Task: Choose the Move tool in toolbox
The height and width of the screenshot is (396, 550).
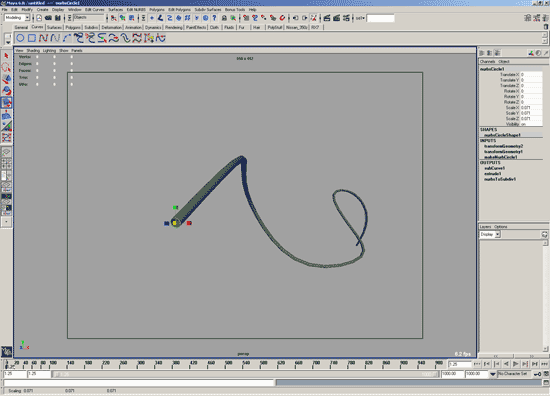Action: point(6,79)
